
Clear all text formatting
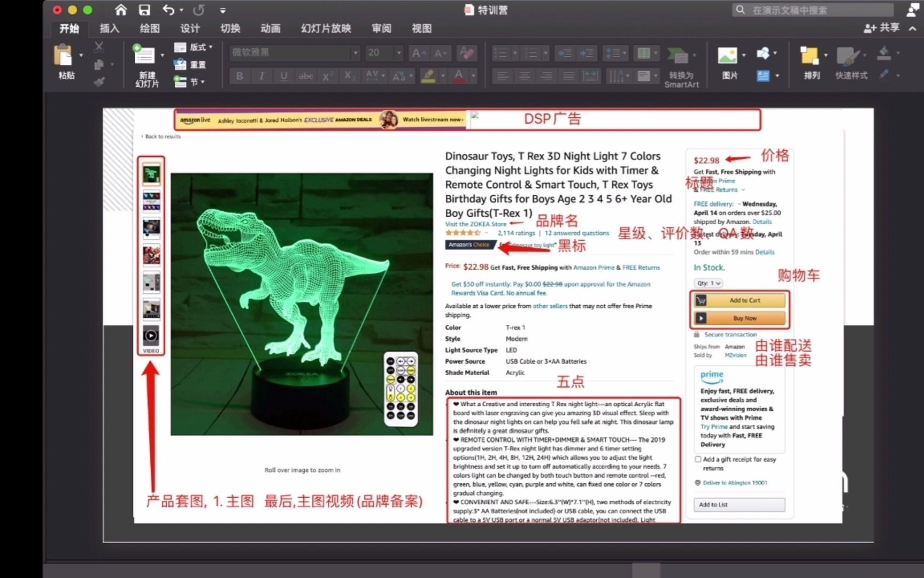click(x=467, y=53)
